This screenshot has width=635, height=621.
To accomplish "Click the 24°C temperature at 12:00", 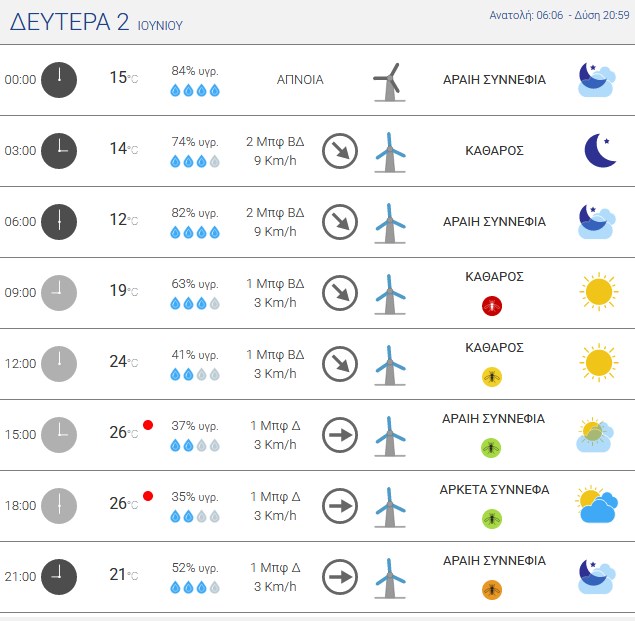I will coord(124,361).
